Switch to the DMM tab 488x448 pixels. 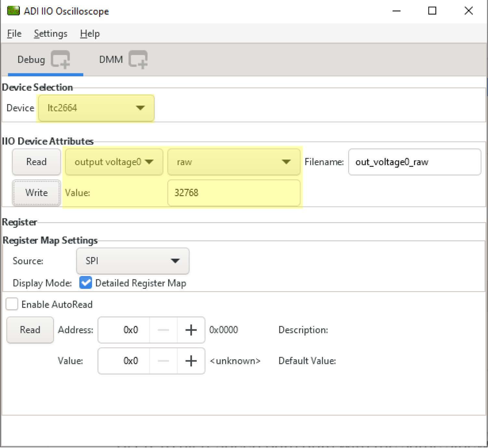pos(111,60)
